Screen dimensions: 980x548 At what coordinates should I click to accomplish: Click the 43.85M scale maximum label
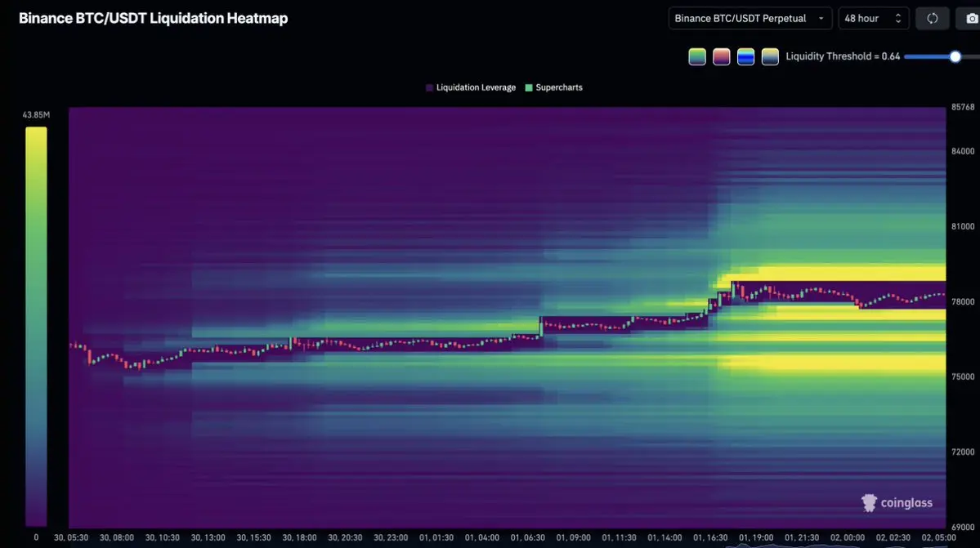pos(36,115)
